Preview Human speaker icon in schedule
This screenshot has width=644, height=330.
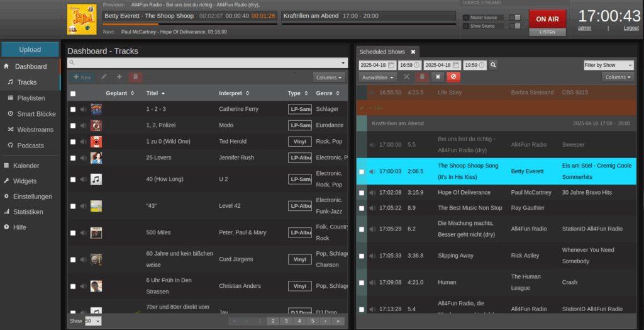click(372, 282)
